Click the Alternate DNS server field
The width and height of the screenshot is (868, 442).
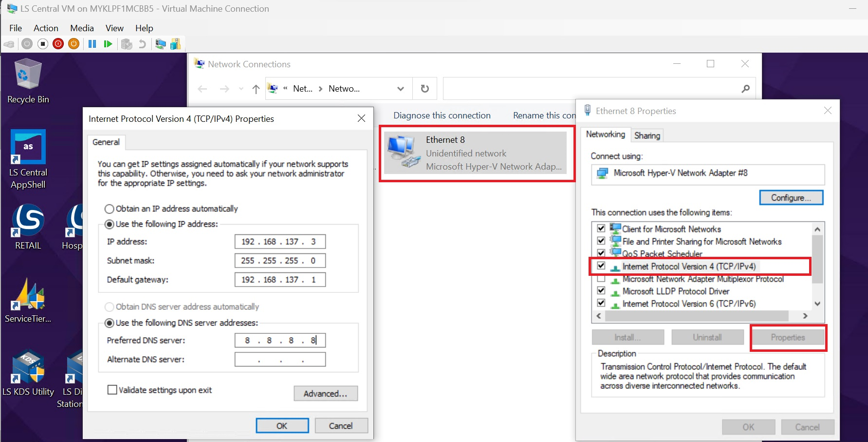[280, 359]
